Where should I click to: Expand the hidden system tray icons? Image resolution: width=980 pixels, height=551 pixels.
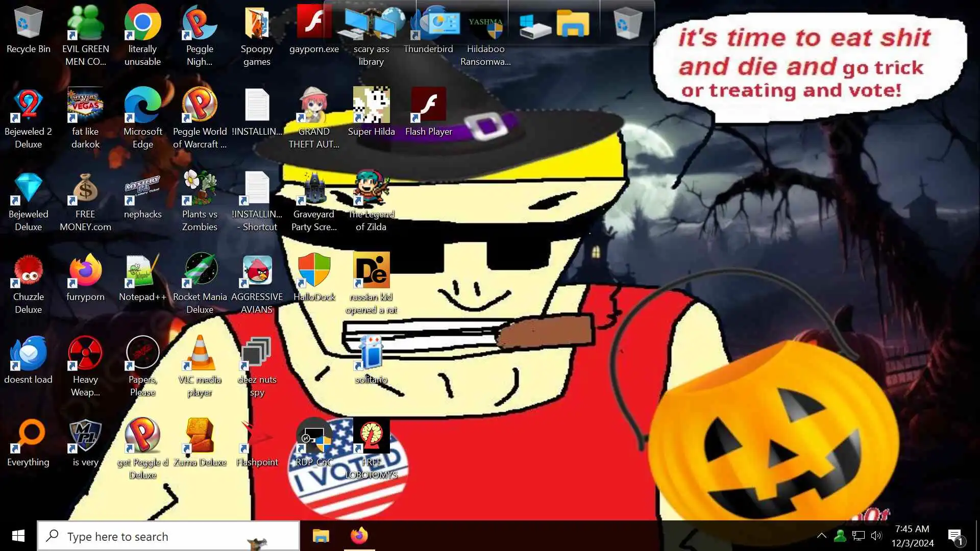(x=821, y=536)
